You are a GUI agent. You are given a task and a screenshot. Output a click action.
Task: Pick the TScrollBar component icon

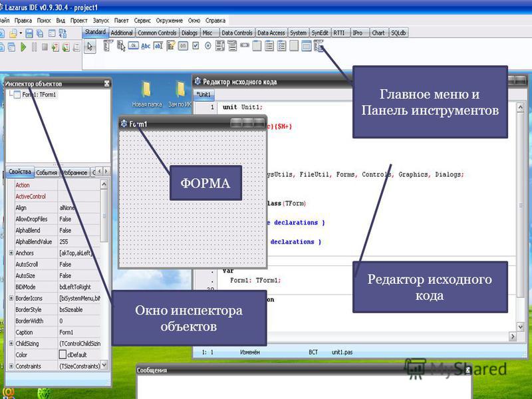pyautogui.click(x=245, y=45)
